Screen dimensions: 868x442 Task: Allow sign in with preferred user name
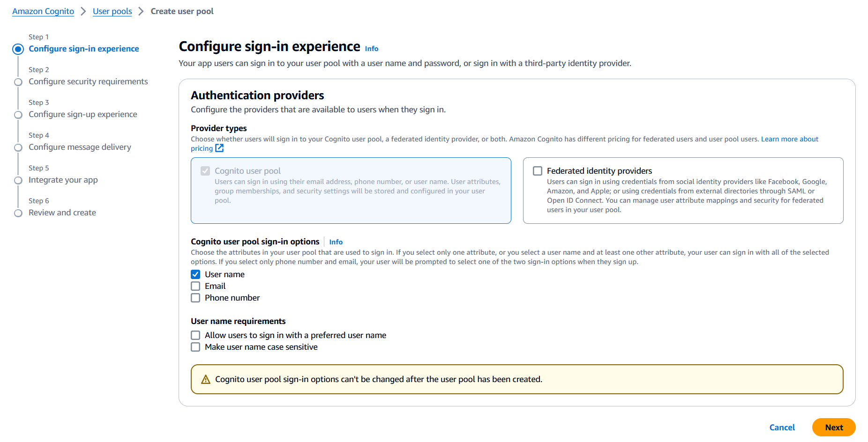coord(195,335)
